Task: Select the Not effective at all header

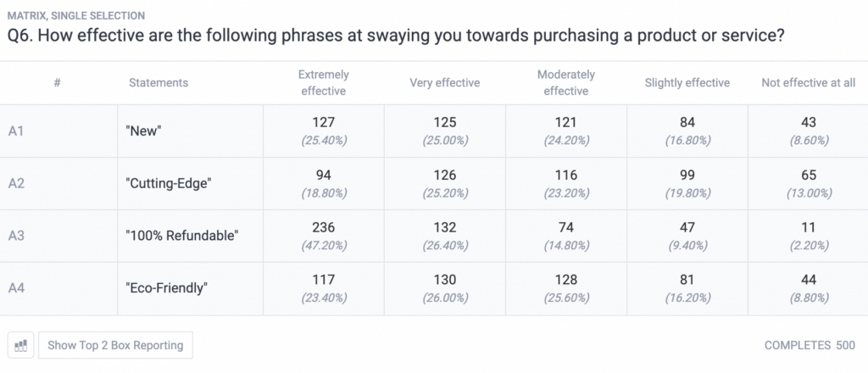Action: pyautogui.click(x=808, y=83)
